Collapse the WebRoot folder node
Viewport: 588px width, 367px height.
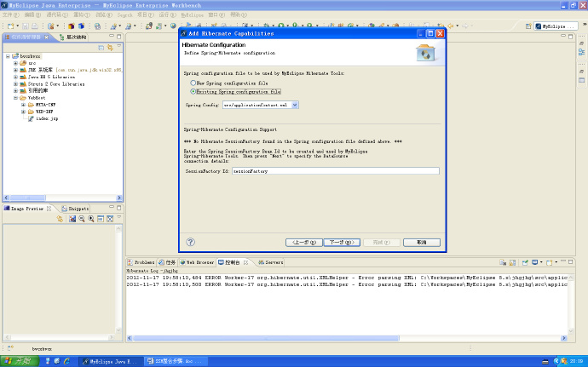(x=15, y=98)
